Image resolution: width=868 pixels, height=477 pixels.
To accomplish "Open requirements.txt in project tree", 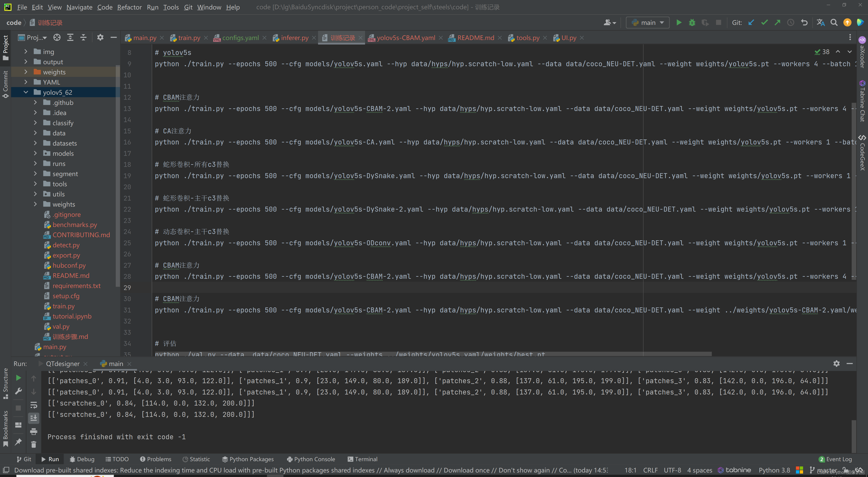I will pos(76,286).
